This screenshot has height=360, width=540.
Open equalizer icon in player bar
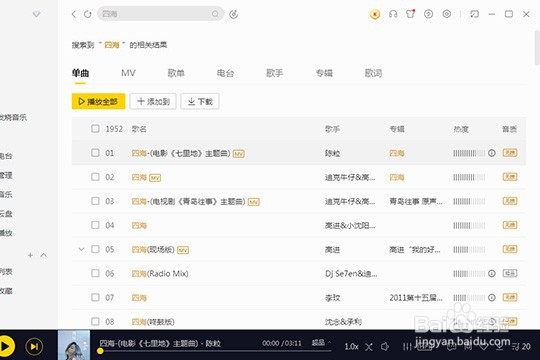point(407,347)
